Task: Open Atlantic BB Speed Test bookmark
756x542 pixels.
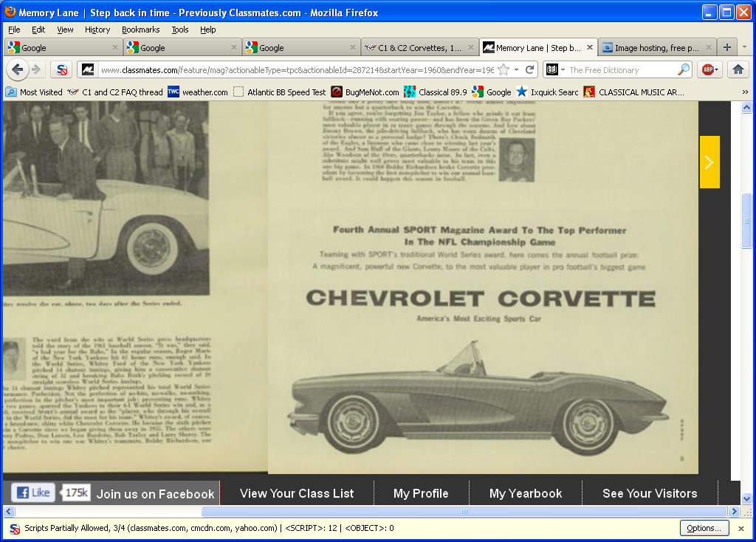Action: 280,92
